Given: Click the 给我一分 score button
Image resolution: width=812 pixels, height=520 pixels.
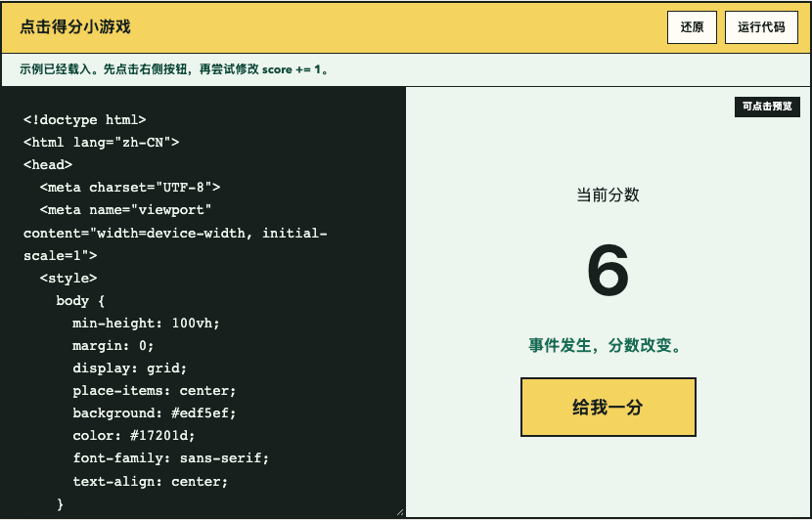Looking at the screenshot, I should [x=608, y=408].
